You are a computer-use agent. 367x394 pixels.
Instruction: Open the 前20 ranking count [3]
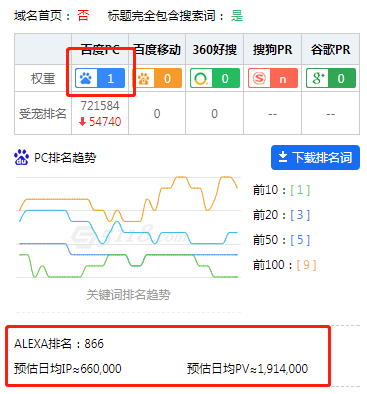click(300, 215)
